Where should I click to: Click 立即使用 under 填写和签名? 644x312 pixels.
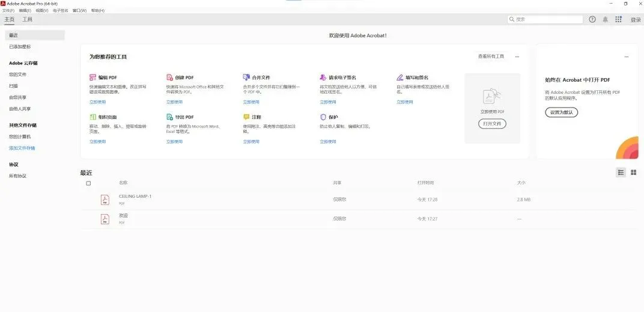pyautogui.click(x=405, y=102)
